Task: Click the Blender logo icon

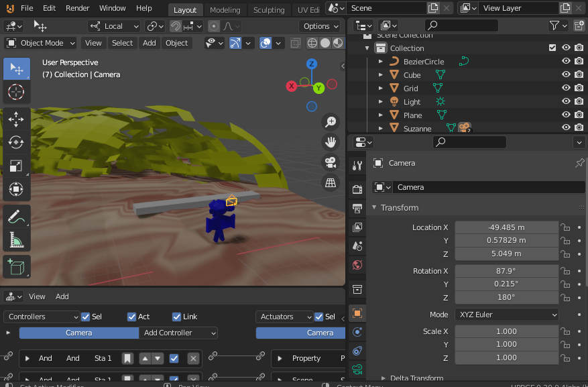Action: pos(10,8)
